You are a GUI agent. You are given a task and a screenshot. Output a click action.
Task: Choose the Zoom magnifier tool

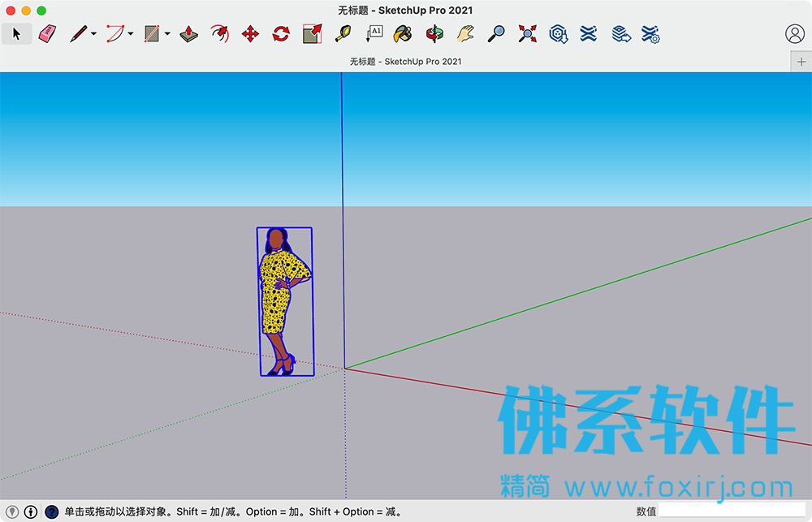click(x=496, y=34)
